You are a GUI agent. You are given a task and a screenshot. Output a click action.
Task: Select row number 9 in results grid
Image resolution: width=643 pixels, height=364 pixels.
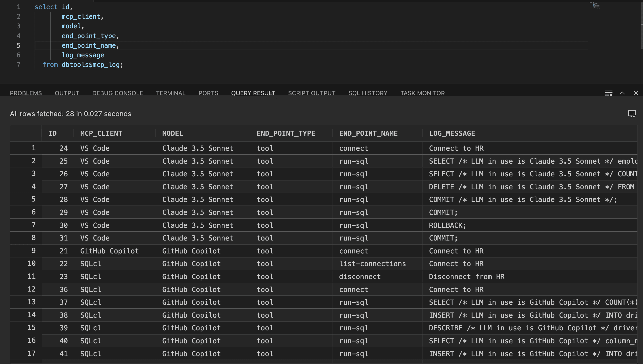click(26, 251)
